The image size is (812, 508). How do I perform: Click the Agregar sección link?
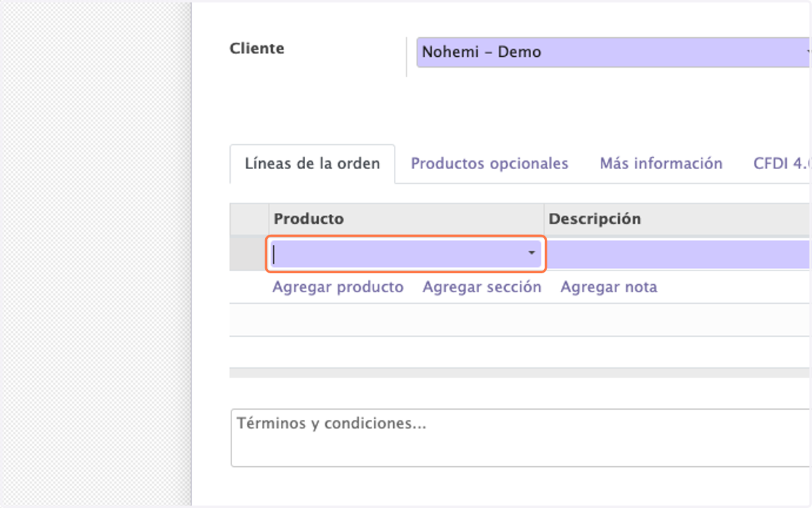[x=482, y=287]
